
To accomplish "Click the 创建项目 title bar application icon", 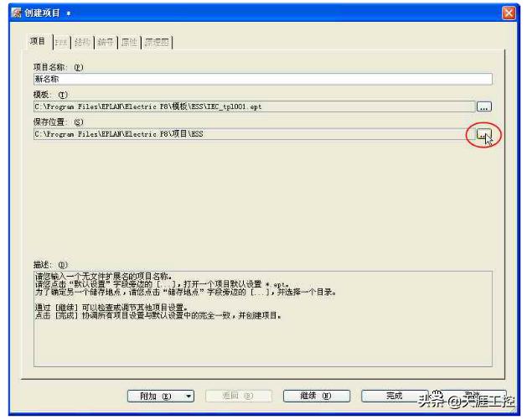I will pos(16,13).
